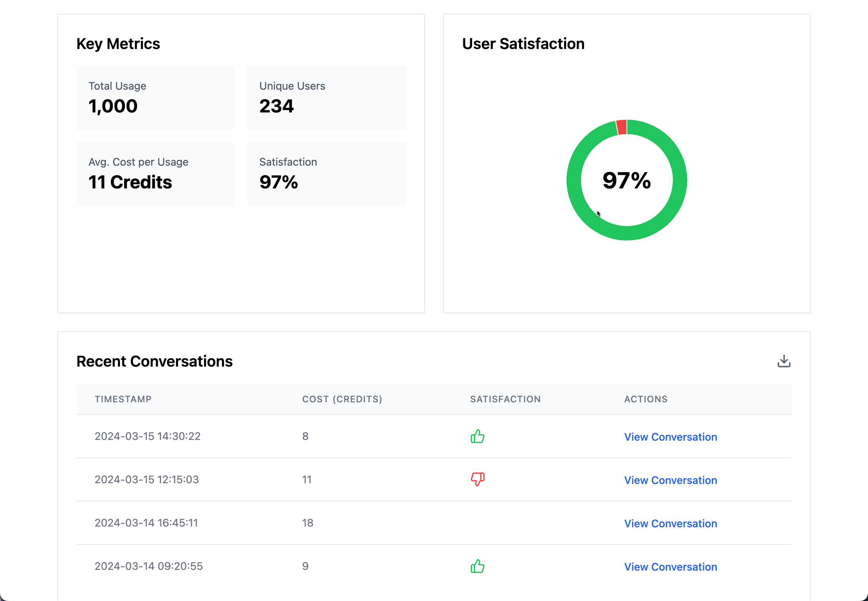Select the Total Usage metric card

click(156, 98)
